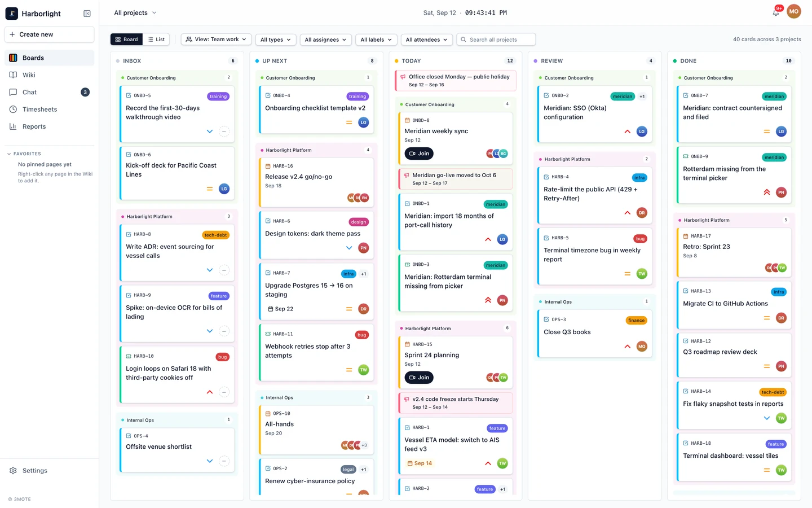
Task: Open Chat in the sidebar
Action: coord(50,92)
